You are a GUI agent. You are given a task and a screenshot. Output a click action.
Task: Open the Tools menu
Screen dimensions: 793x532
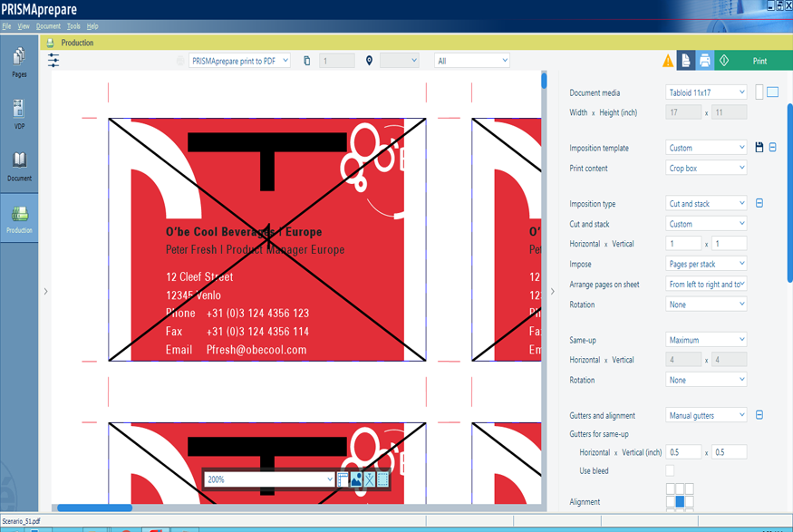[x=73, y=26]
